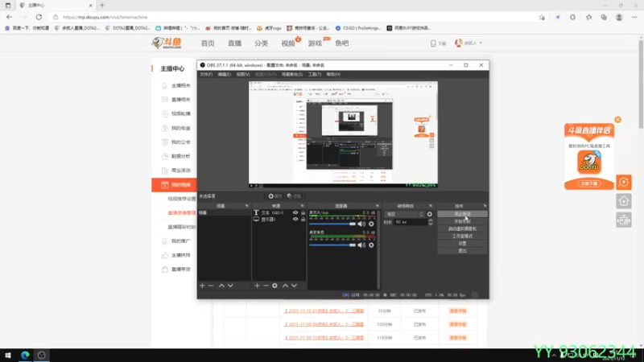The image size is (644, 362).
Task: Open the user account dropdown on Douyu header
Action: tap(469, 43)
